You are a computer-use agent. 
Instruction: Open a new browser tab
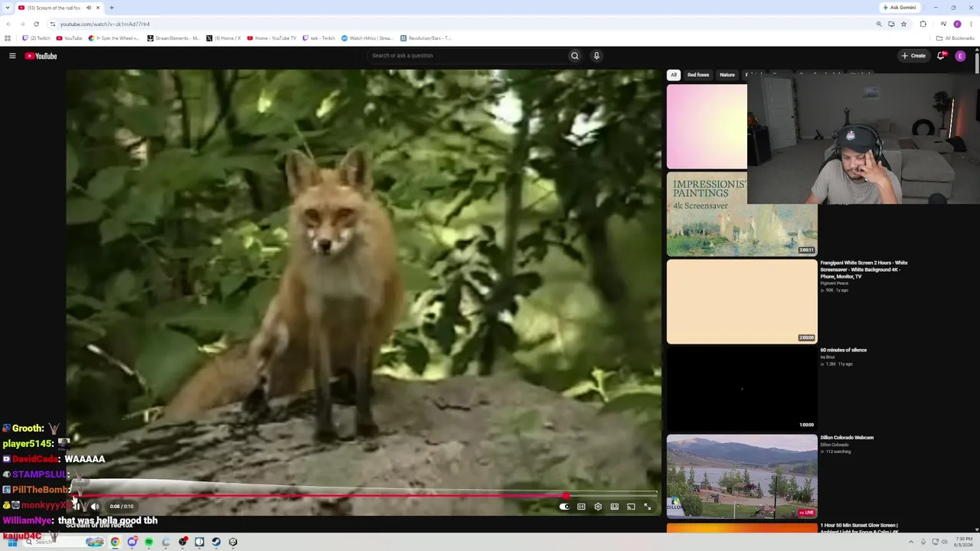click(x=112, y=8)
